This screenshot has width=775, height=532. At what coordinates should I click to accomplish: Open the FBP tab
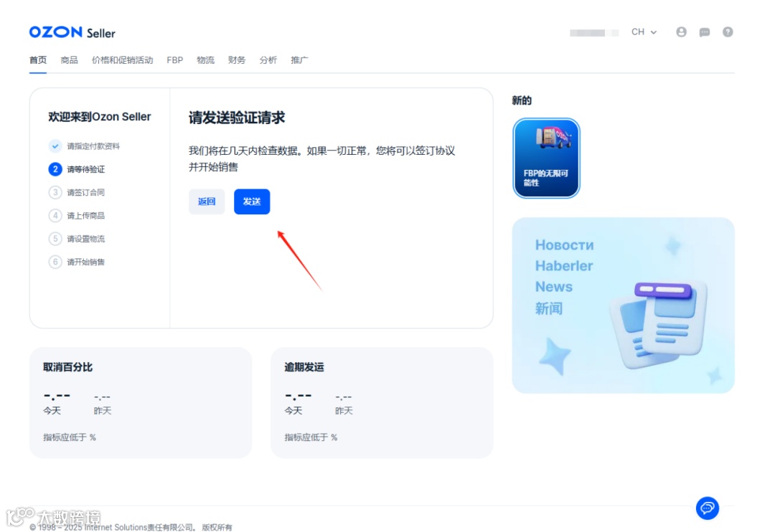tap(174, 60)
